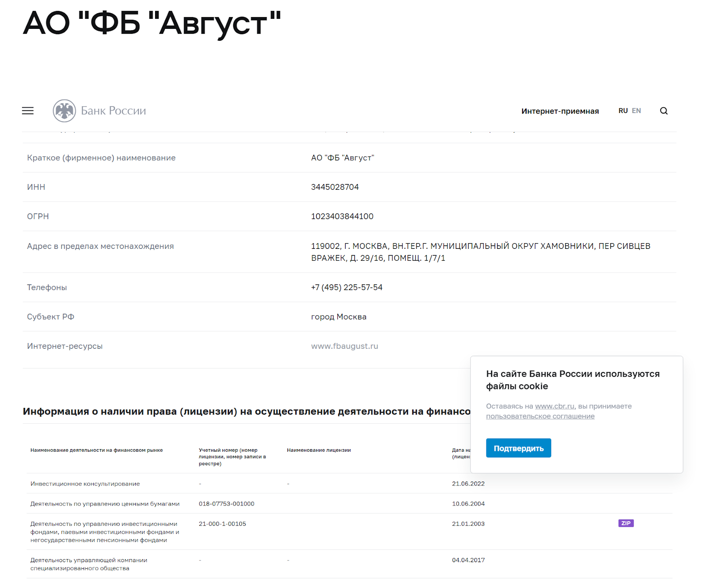Click the page title АО "ФБ "Август"
Image resolution: width=701 pixels, height=588 pixels.
[152, 25]
